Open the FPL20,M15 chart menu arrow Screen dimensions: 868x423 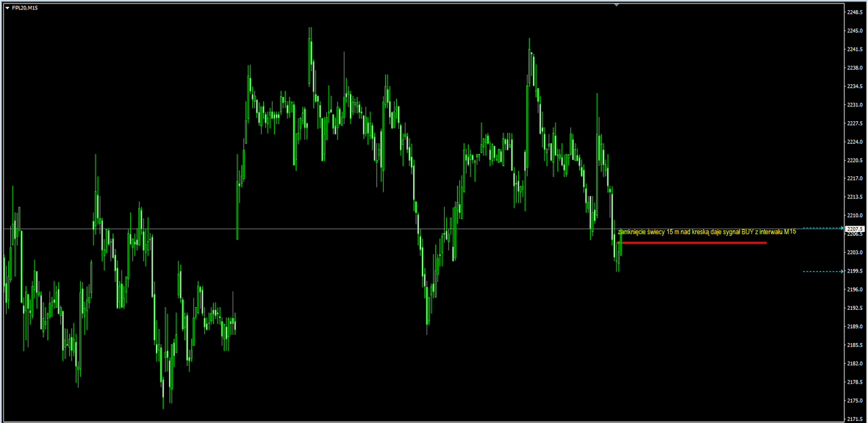[x=7, y=7]
